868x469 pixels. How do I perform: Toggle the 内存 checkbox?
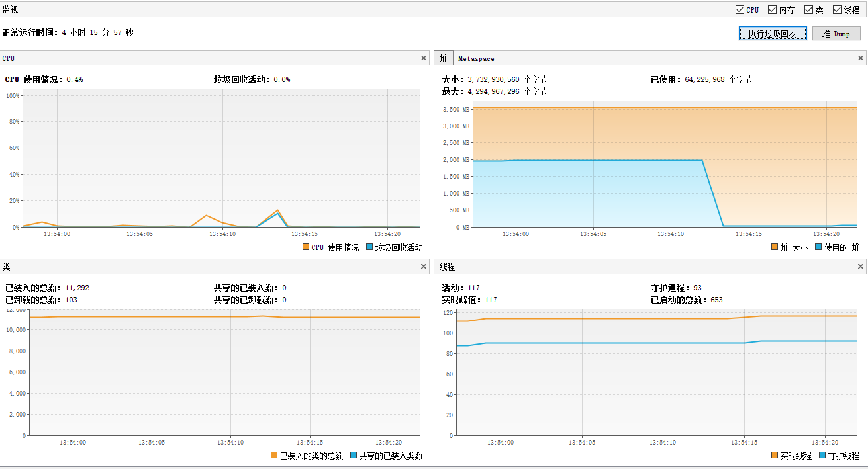coord(772,10)
